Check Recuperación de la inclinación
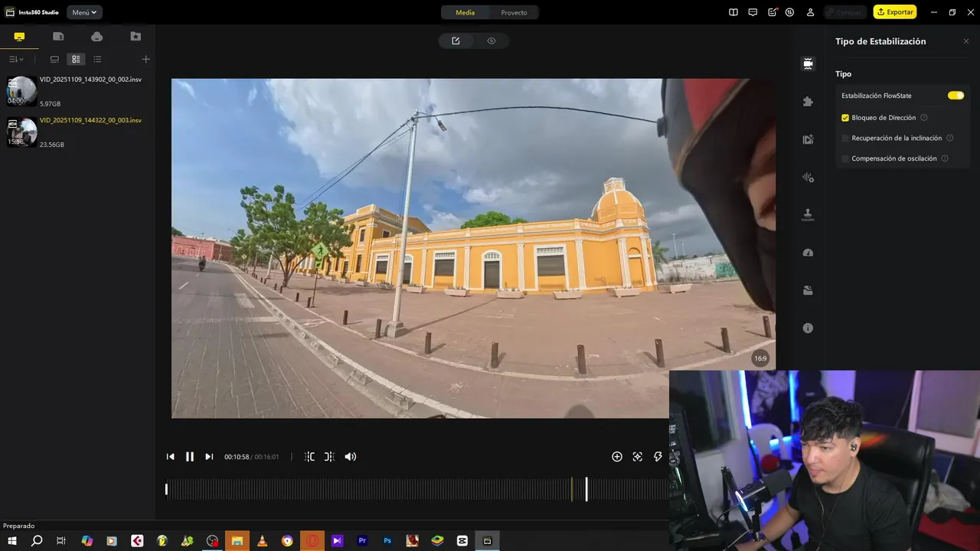The height and width of the screenshot is (551, 980). click(x=845, y=139)
